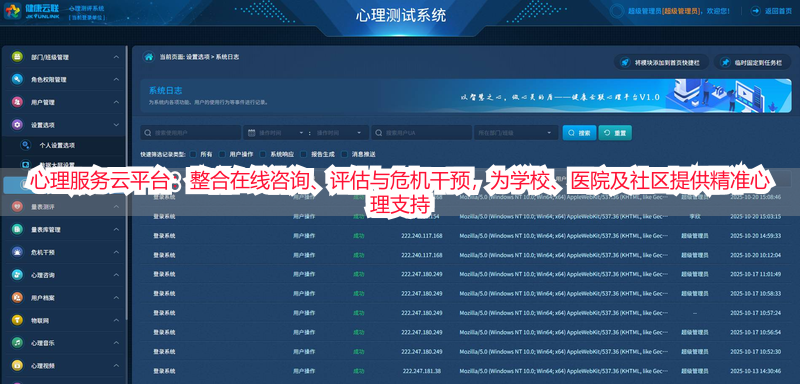The width and height of the screenshot is (800, 384).
Task: Expand the 量表库管理 chevron
Action: click(116, 229)
